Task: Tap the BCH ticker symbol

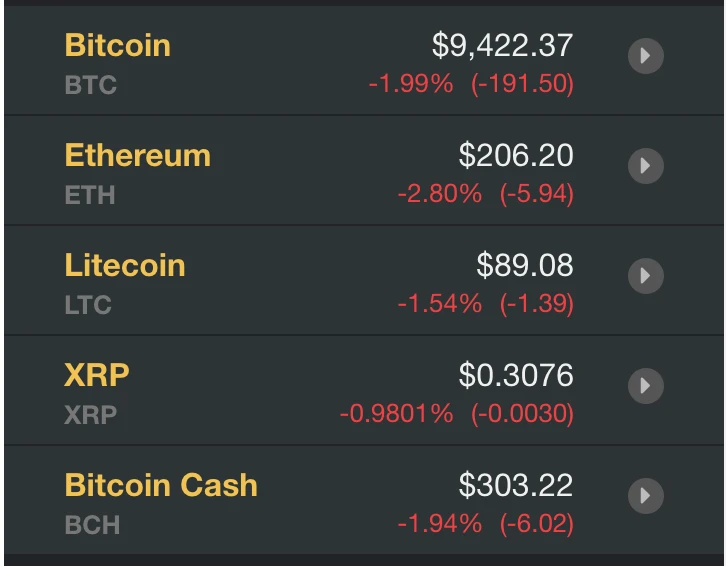Action: 92,524
